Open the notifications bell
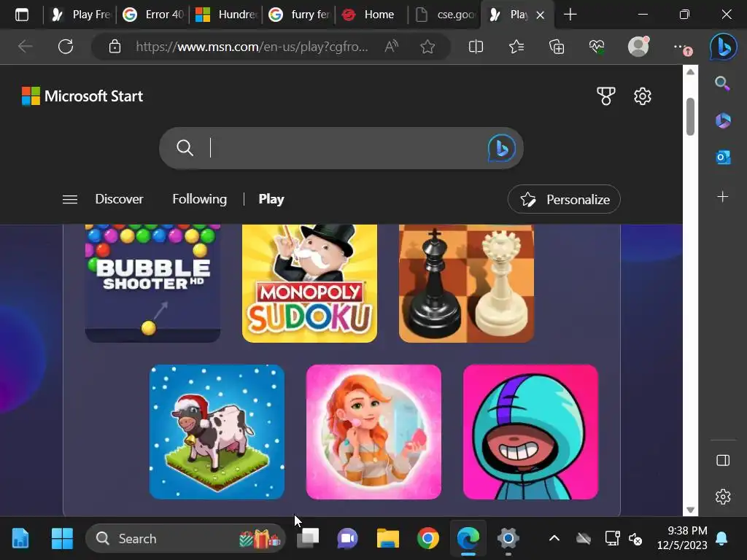747x560 pixels. [721, 539]
